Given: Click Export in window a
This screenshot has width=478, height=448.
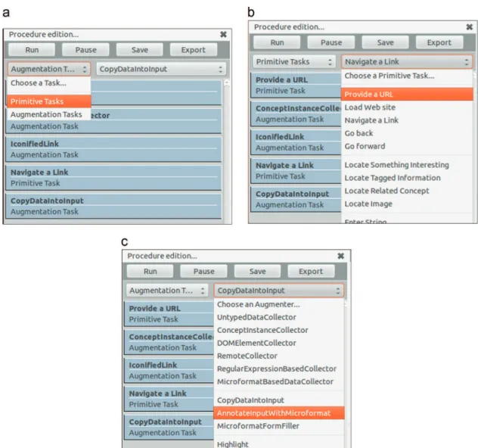Looking at the screenshot, I should [194, 50].
